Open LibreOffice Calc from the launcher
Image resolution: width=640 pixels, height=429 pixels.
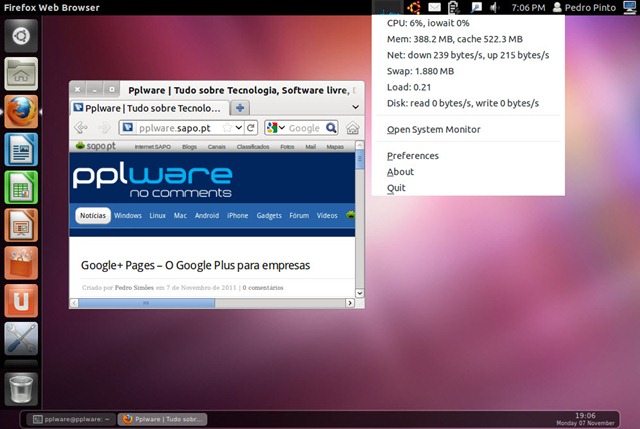(x=21, y=187)
